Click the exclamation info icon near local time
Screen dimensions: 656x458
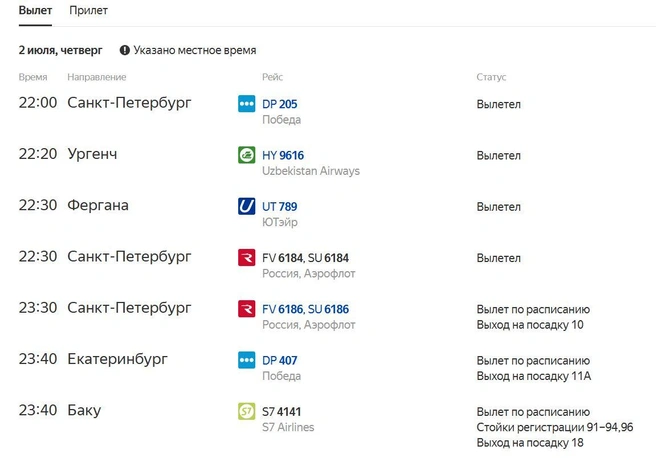125,50
